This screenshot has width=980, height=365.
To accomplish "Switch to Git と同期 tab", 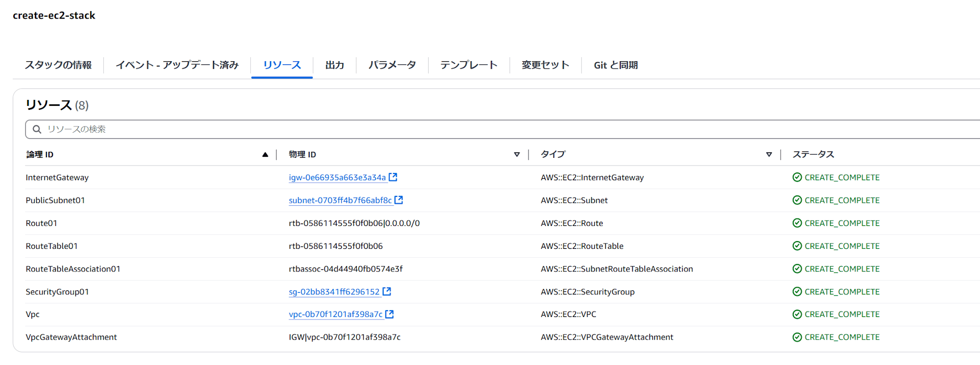I will point(616,65).
